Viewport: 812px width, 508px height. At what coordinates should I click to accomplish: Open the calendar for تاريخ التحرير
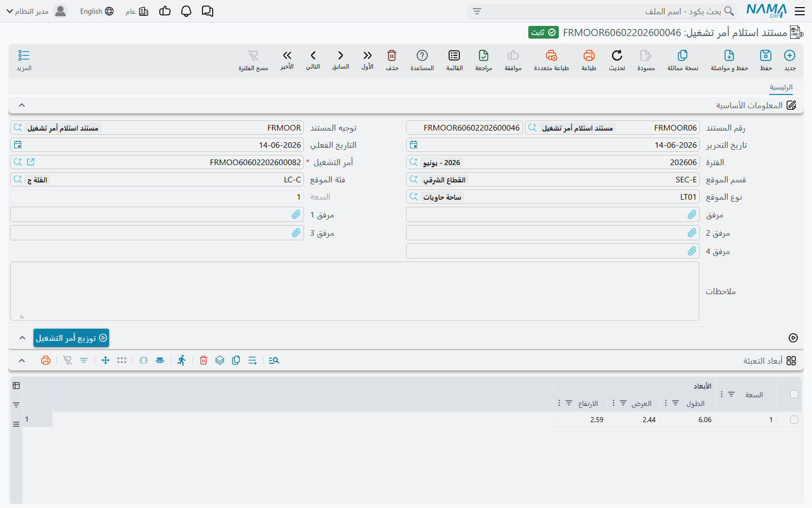(414, 145)
